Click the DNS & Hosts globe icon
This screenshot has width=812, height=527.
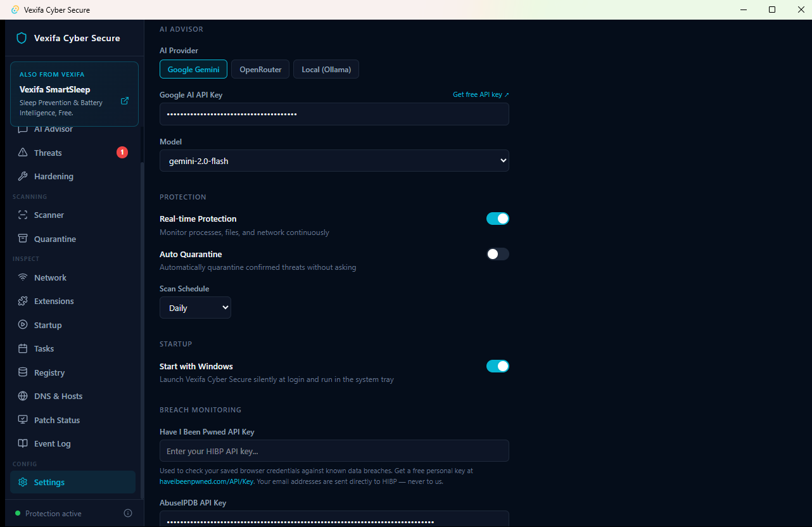pos(23,396)
